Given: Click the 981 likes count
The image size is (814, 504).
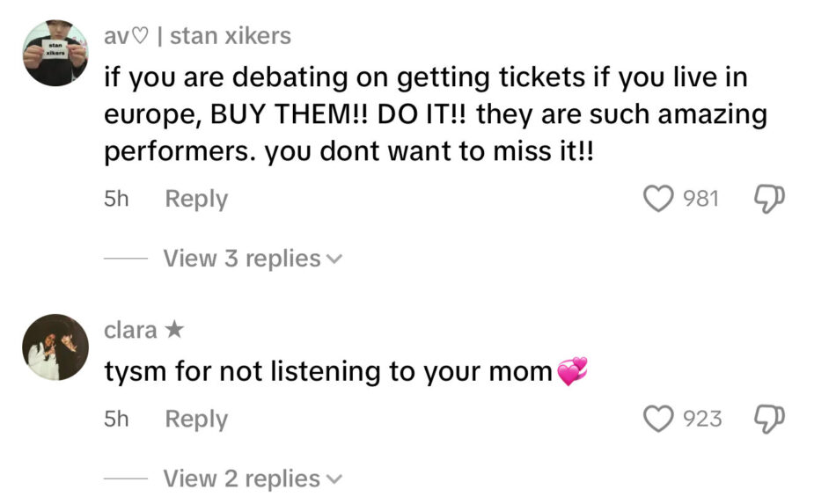Looking at the screenshot, I should [x=701, y=199].
